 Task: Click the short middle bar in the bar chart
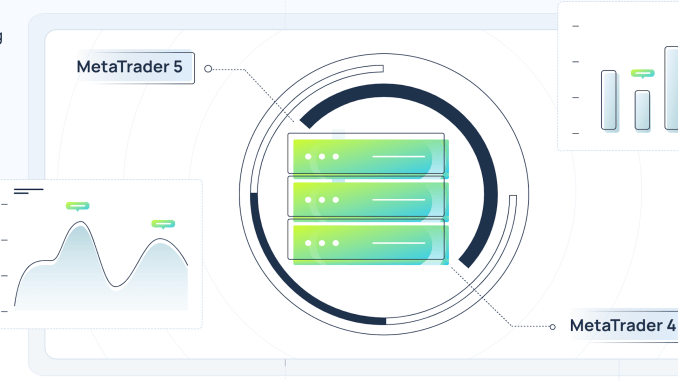[642, 110]
